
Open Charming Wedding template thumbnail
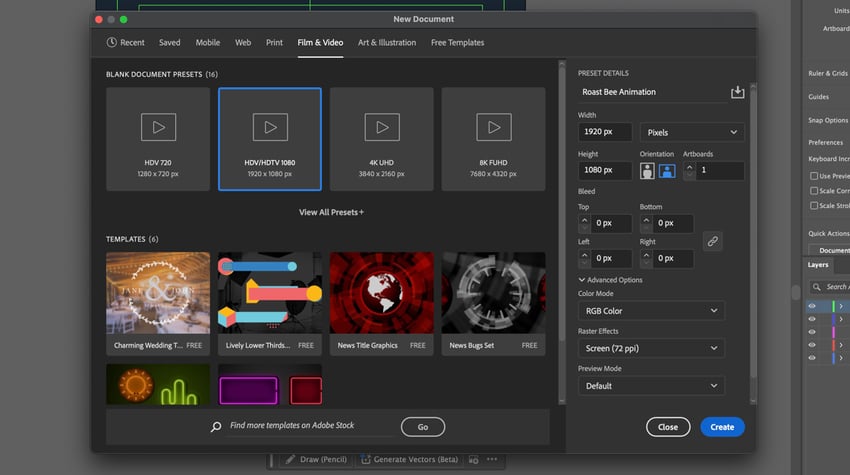(158, 293)
